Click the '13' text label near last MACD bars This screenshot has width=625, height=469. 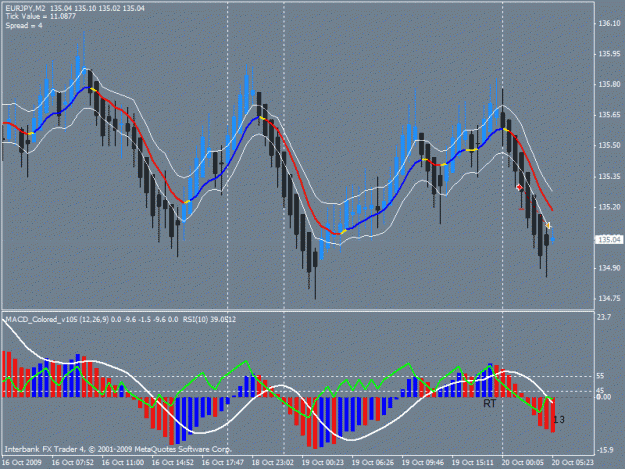559,420
